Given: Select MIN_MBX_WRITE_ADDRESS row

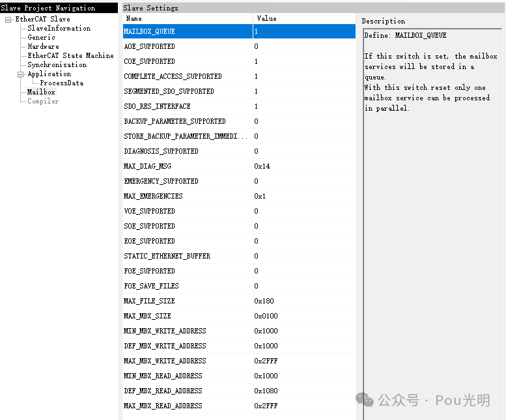Looking at the screenshot, I should point(239,331).
